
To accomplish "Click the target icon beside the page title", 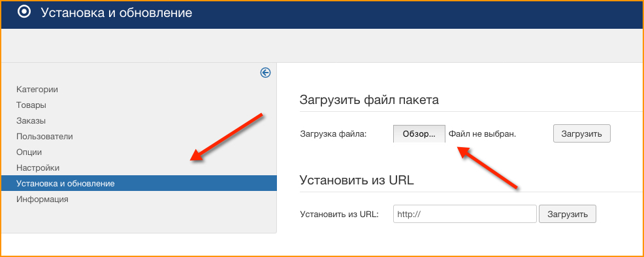I will [24, 12].
